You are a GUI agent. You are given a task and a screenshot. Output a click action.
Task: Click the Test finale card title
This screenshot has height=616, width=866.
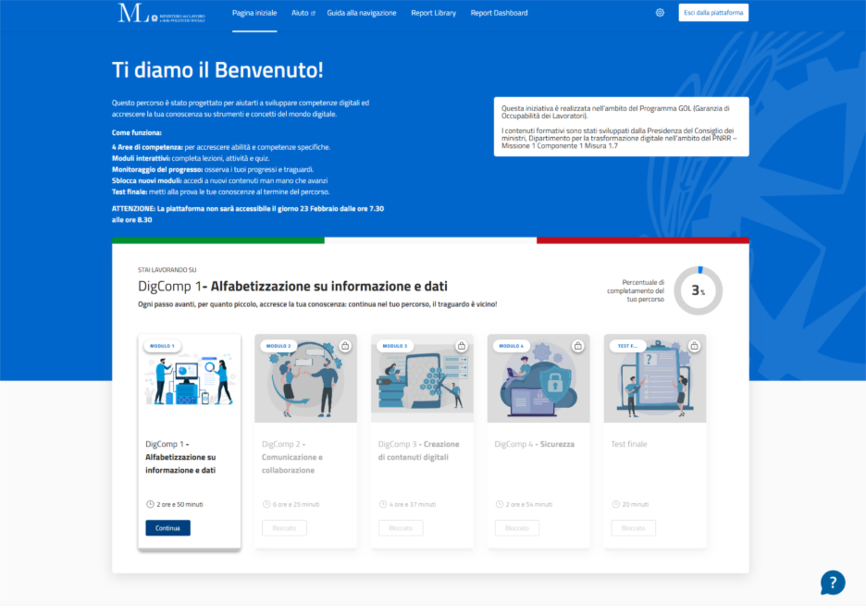click(628, 444)
